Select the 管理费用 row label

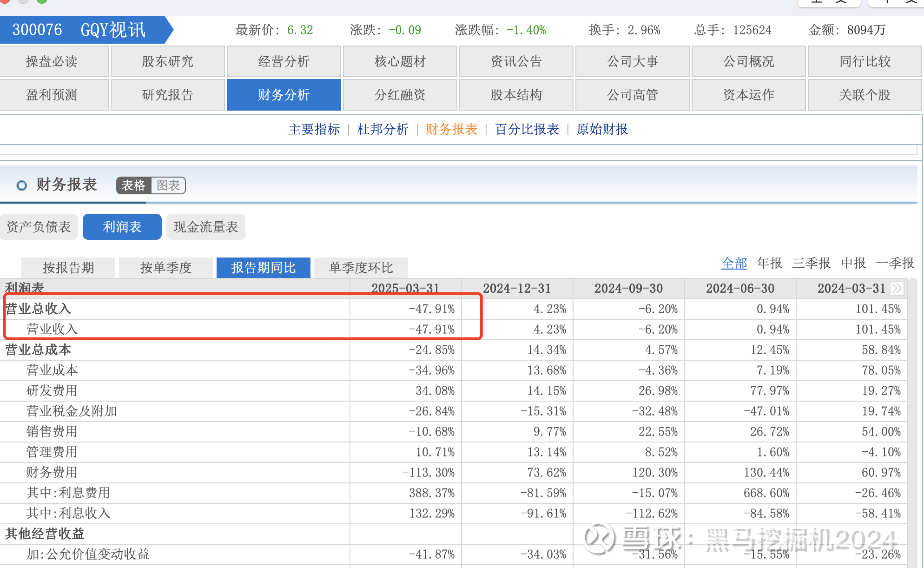[x=52, y=452]
